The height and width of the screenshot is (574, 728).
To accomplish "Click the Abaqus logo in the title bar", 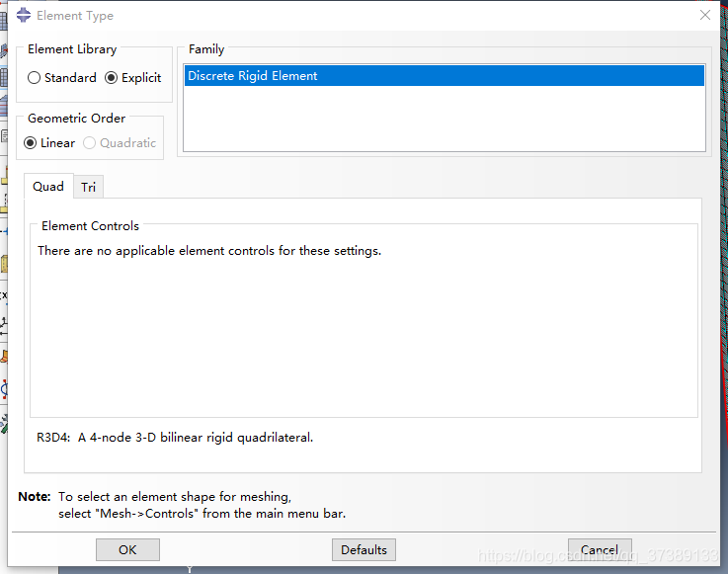I will click(23, 16).
